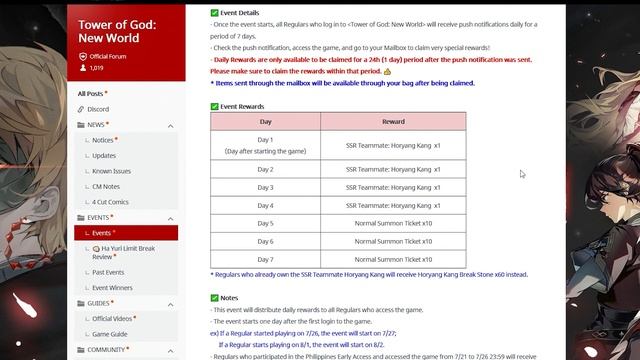Click the COMMUNITY folder icon
The image size is (640, 360).
tap(81, 350)
